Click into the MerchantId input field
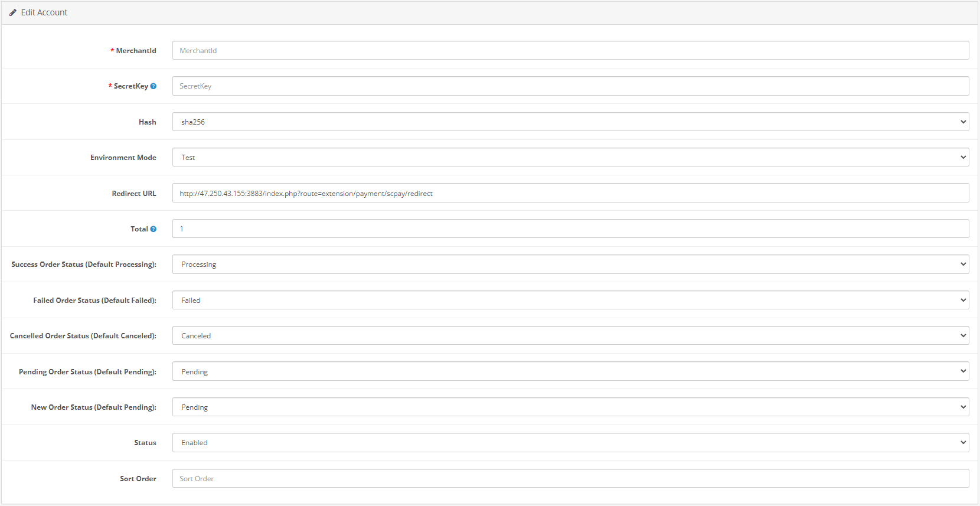Screen dimensions: 980x506 coord(570,50)
